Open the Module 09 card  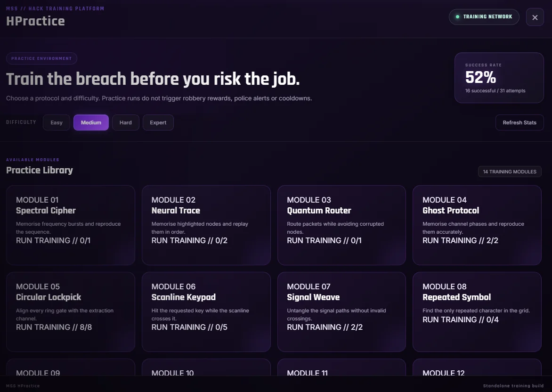(x=70, y=367)
